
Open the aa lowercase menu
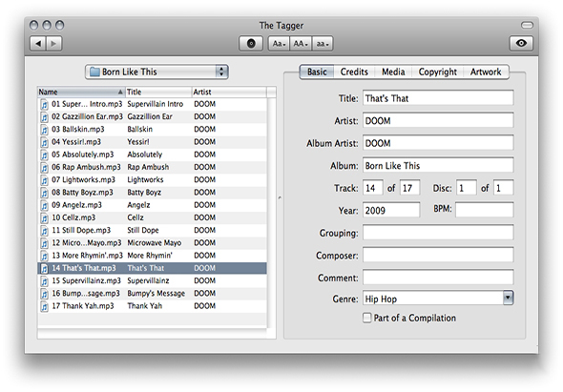[323, 44]
